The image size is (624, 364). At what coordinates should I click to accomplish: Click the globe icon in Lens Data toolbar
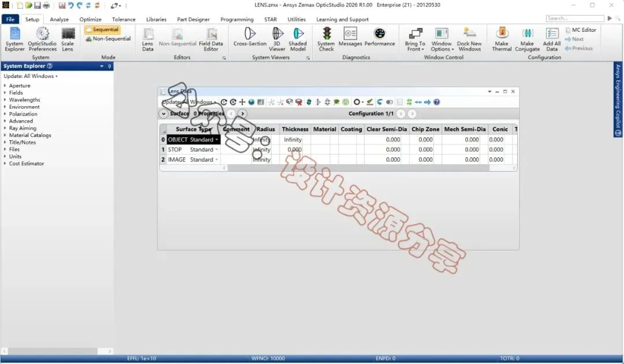tap(251, 102)
